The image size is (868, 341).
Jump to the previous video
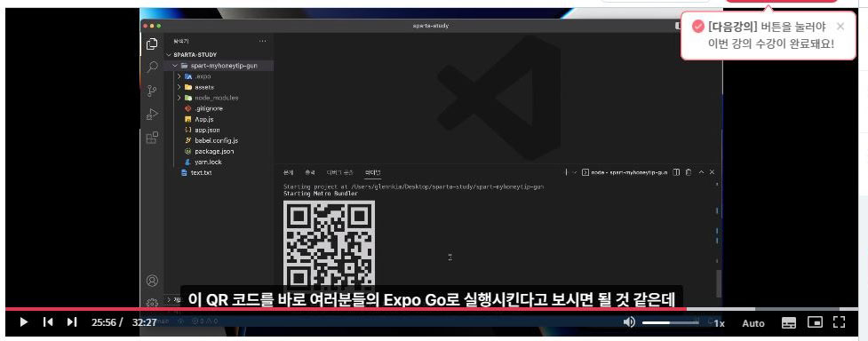point(48,322)
